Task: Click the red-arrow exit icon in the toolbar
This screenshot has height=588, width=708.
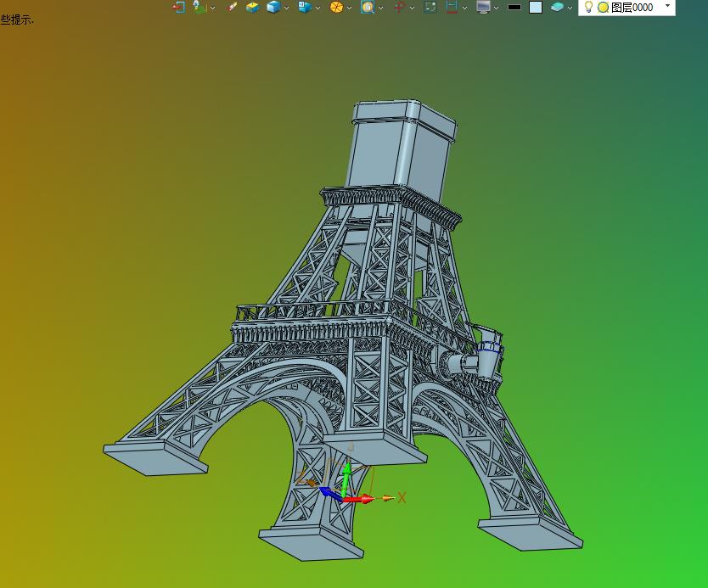Action: point(179,7)
